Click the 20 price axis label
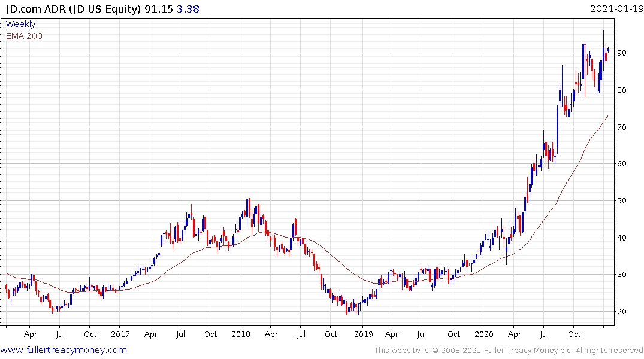644x359 pixels. coord(622,311)
